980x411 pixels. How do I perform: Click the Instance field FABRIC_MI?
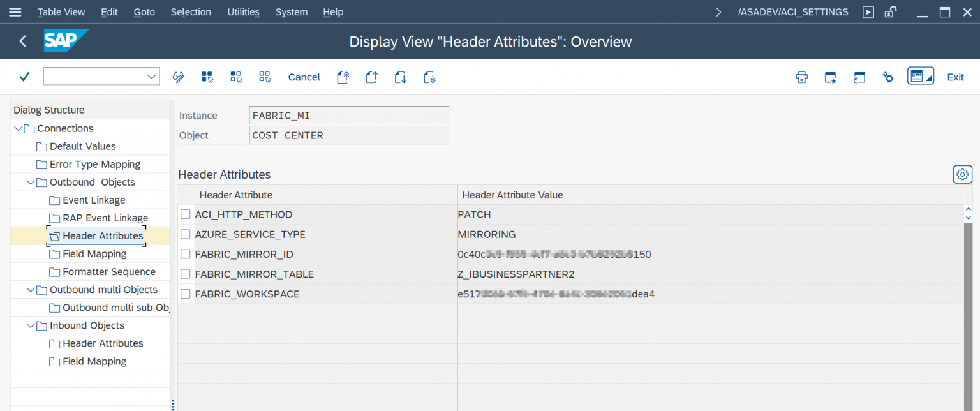(349, 116)
